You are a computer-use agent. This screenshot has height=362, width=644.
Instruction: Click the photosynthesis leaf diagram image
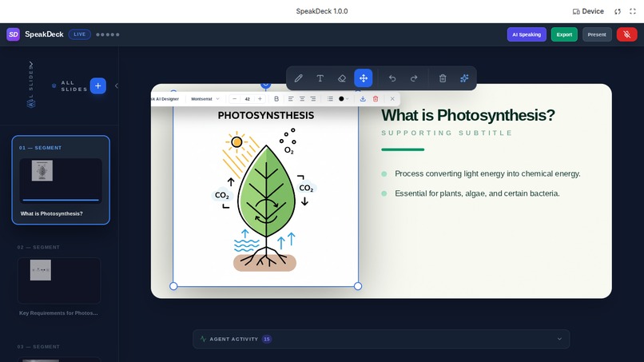pos(265,197)
